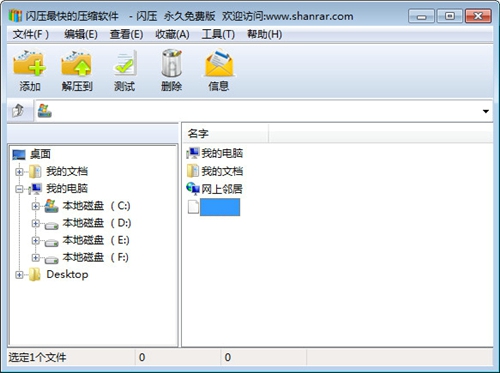The image size is (500, 373).
Task: Click the F: drive icon in tree
Action: tap(52, 259)
